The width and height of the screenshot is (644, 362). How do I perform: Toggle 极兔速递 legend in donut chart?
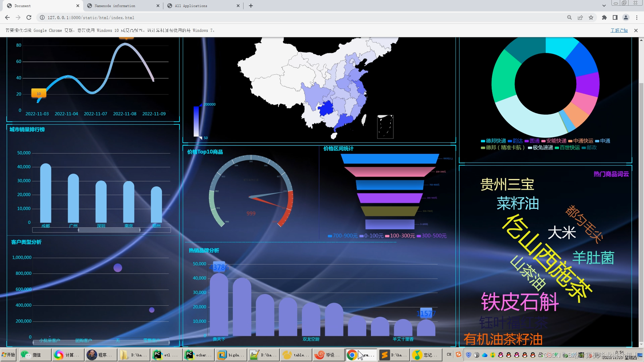[x=540, y=147]
